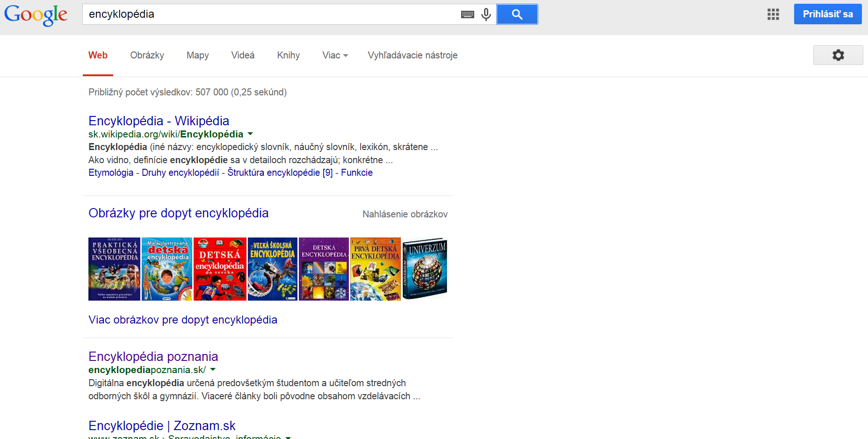Open the Funkcie sitelink
The width and height of the screenshot is (868, 439).
pyautogui.click(x=357, y=173)
